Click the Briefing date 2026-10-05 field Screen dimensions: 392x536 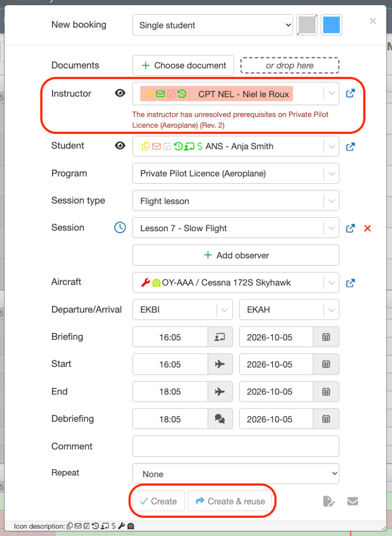[277, 337]
